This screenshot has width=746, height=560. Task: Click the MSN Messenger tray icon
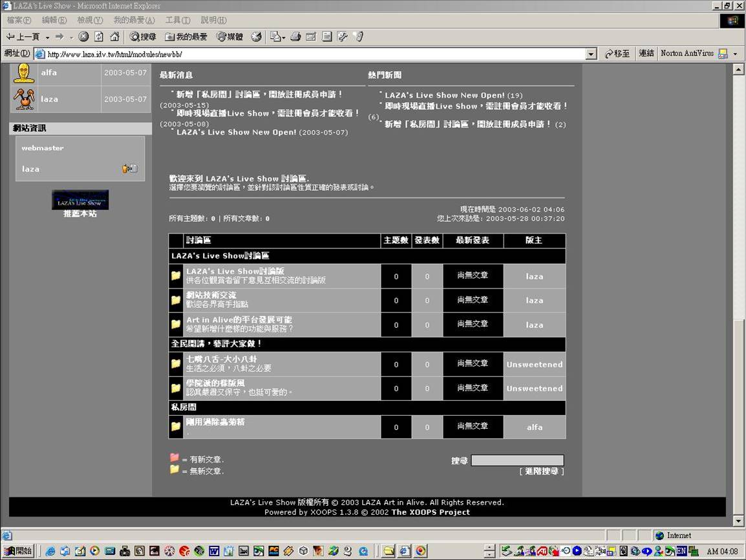click(658, 551)
